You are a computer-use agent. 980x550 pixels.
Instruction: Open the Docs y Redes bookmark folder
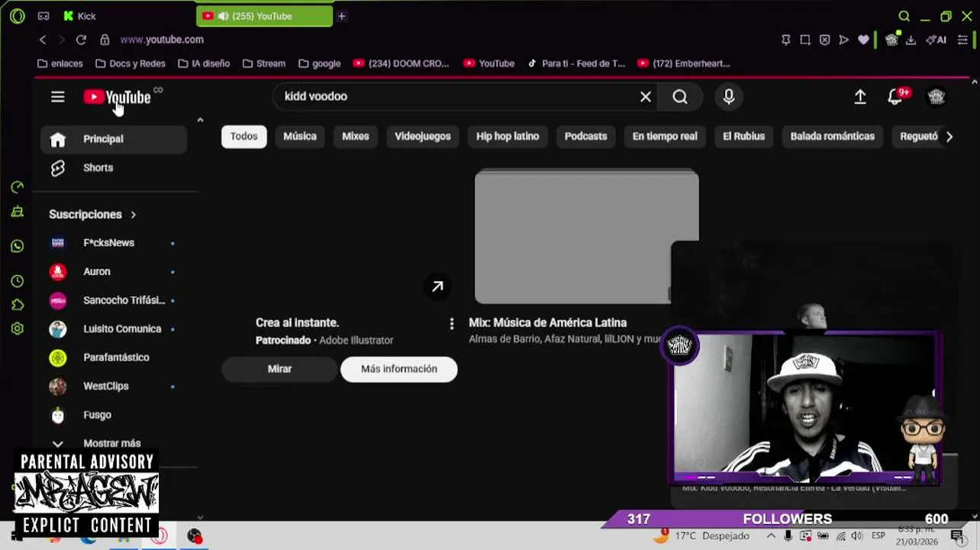click(131, 63)
